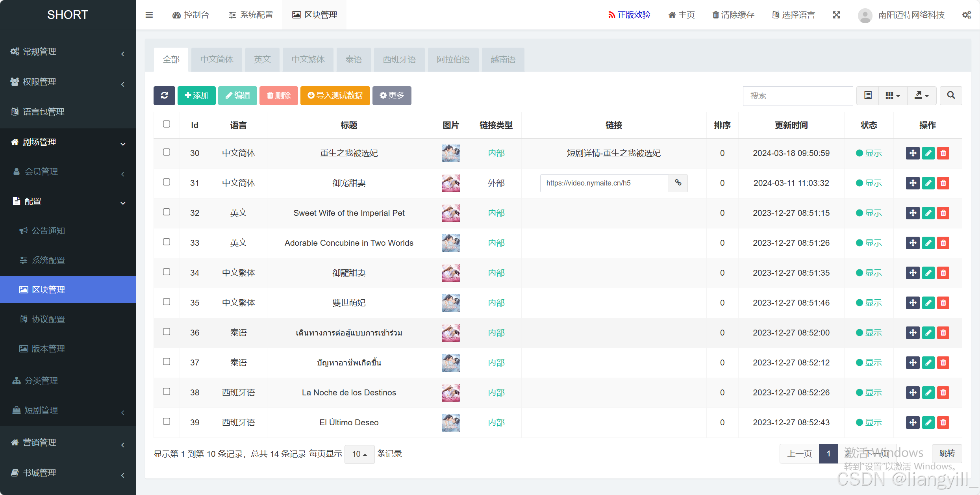The width and height of the screenshot is (980, 495).
Task: Click the magnifier search icon button
Action: 951,95
